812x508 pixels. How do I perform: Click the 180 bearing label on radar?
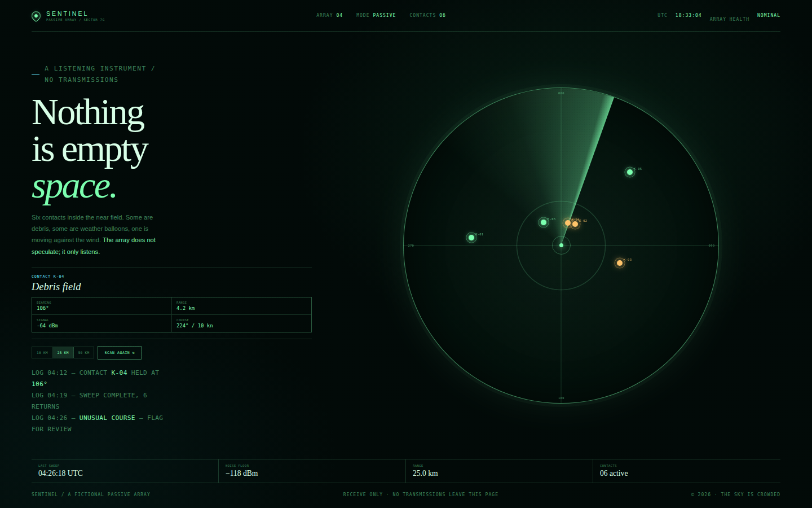(561, 398)
